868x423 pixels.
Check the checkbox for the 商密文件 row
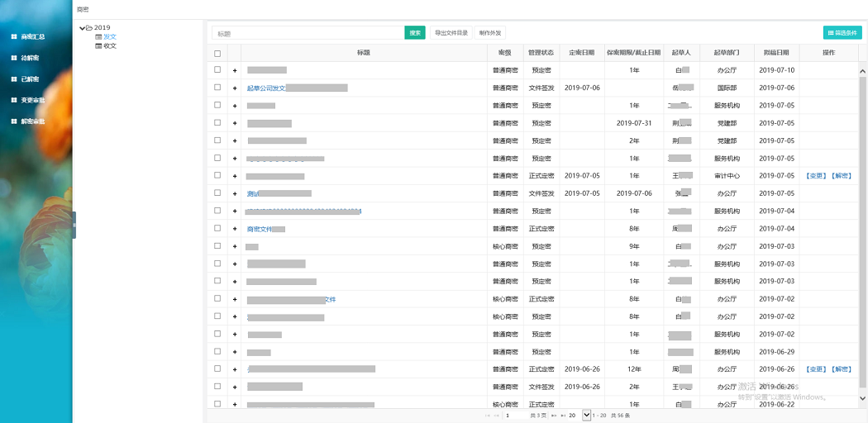pyautogui.click(x=217, y=228)
